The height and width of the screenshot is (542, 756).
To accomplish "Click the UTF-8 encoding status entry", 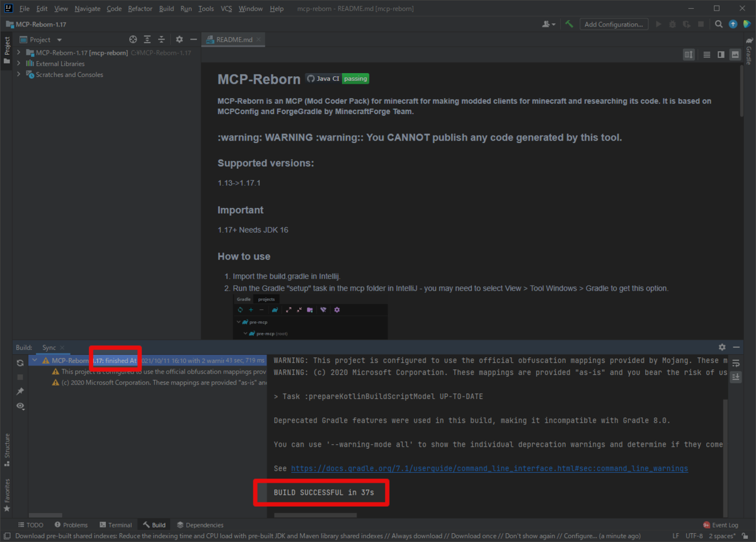I will coord(696,536).
